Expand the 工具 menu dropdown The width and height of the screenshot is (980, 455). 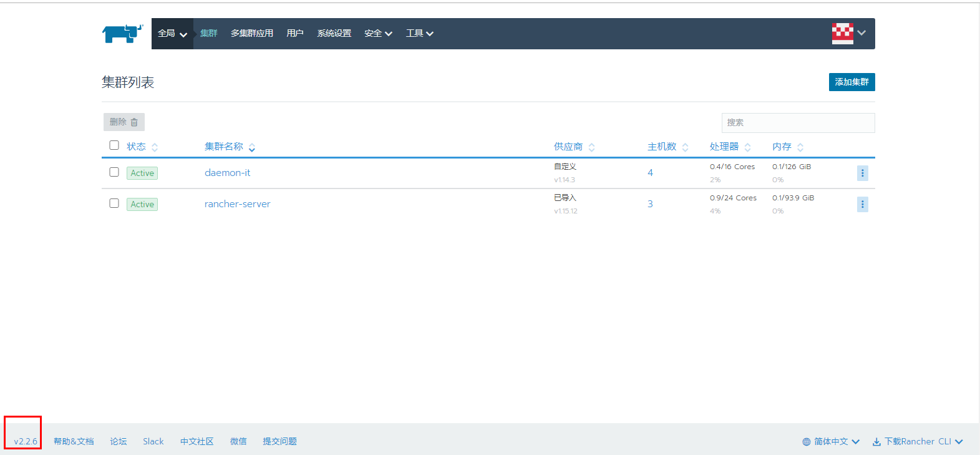click(x=420, y=34)
